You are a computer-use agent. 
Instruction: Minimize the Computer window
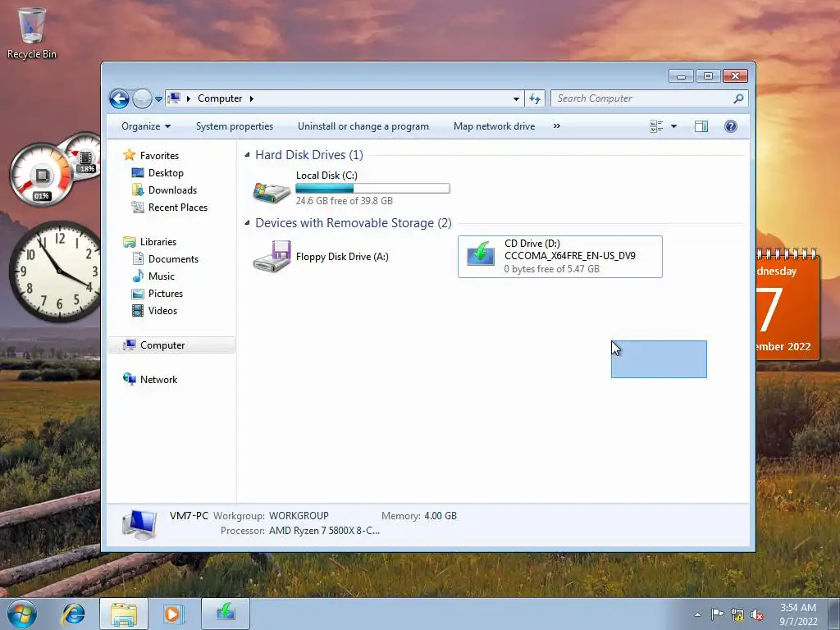click(682, 76)
